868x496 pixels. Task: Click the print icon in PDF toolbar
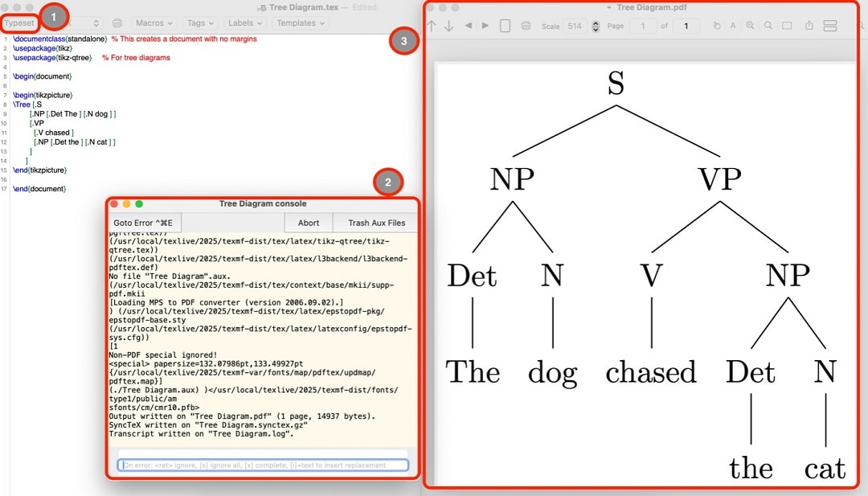point(526,26)
